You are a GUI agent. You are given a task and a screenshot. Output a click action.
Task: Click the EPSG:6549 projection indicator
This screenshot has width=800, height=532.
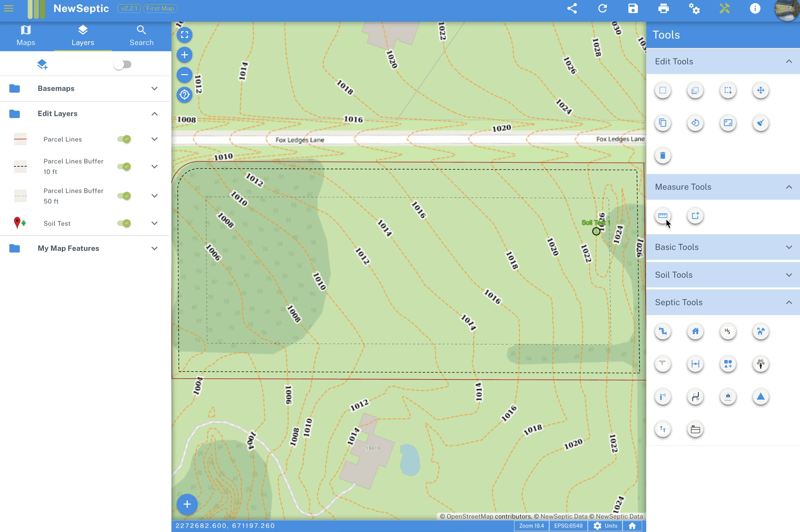coord(568,526)
